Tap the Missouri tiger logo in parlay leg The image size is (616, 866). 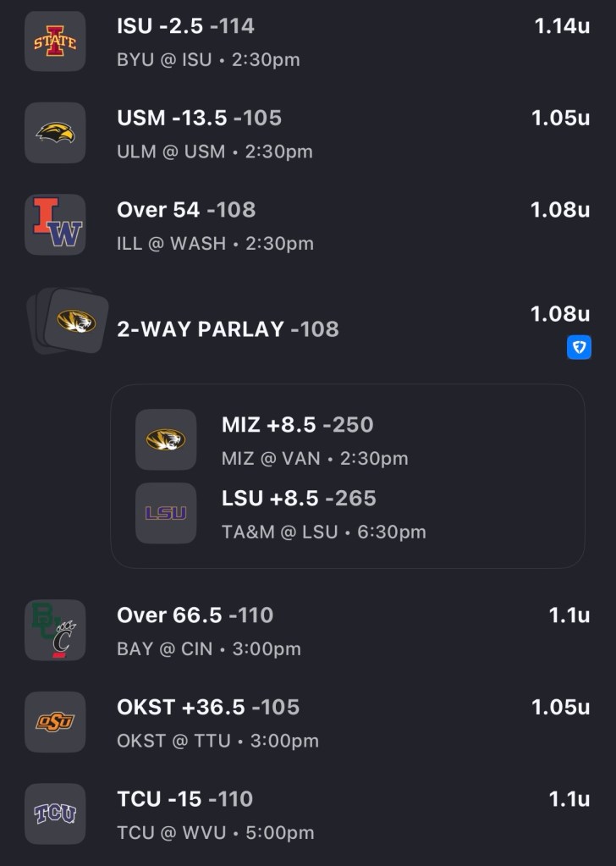[166, 439]
